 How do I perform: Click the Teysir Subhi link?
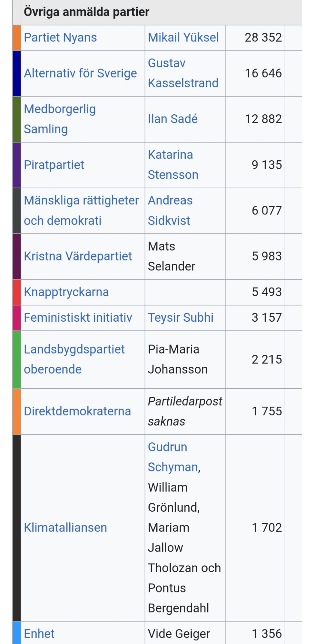[x=181, y=318]
